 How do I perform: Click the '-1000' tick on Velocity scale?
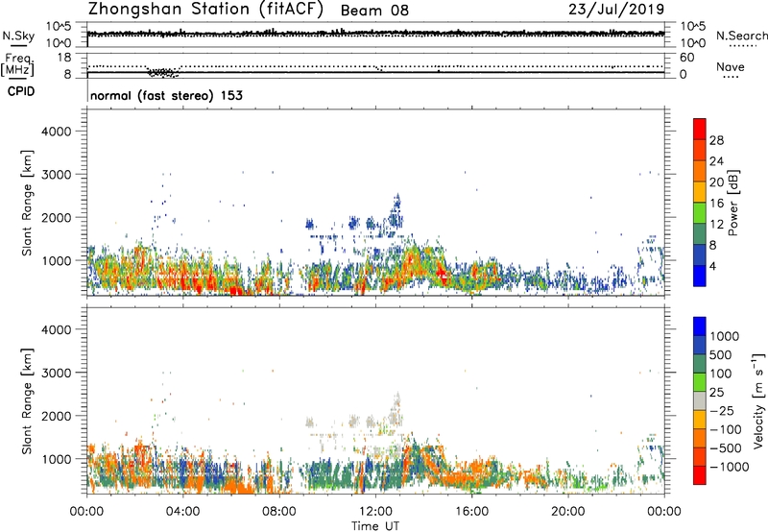730,467
